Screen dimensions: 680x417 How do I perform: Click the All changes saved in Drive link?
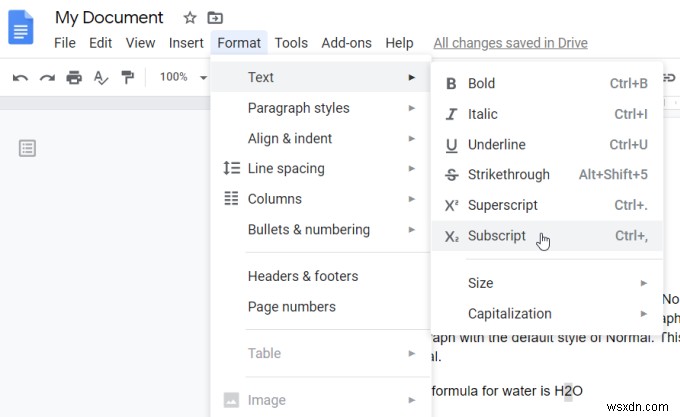tap(510, 43)
